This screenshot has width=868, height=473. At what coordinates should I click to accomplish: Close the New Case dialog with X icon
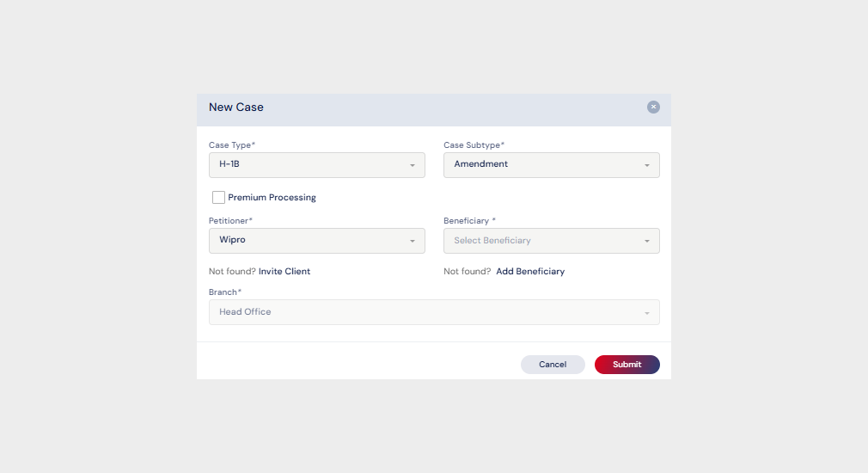click(x=653, y=107)
